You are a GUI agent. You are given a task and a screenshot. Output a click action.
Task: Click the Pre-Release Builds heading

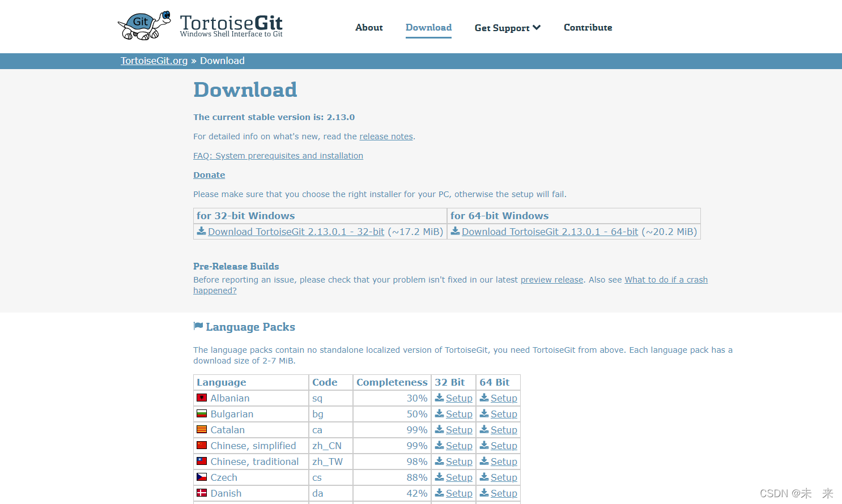pos(236,266)
